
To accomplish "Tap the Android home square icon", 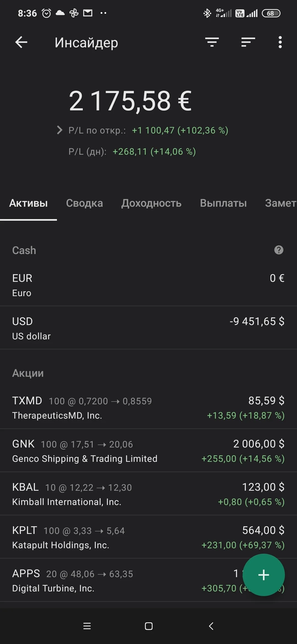I will click(149, 626).
